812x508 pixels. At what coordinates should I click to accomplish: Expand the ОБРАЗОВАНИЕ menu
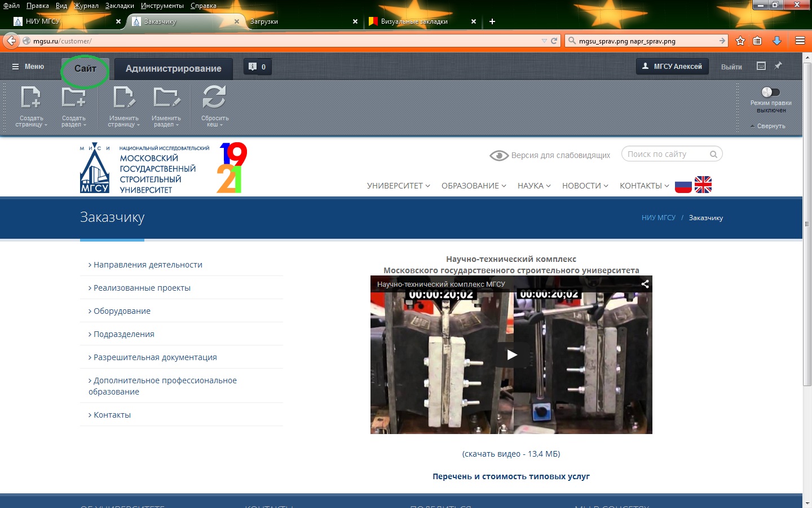[474, 186]
